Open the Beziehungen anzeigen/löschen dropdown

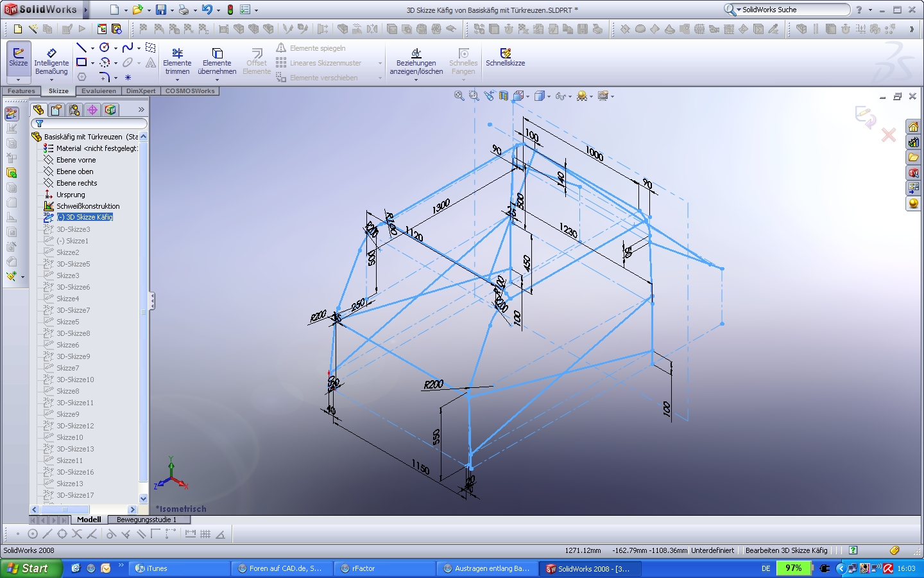[416, 80]
